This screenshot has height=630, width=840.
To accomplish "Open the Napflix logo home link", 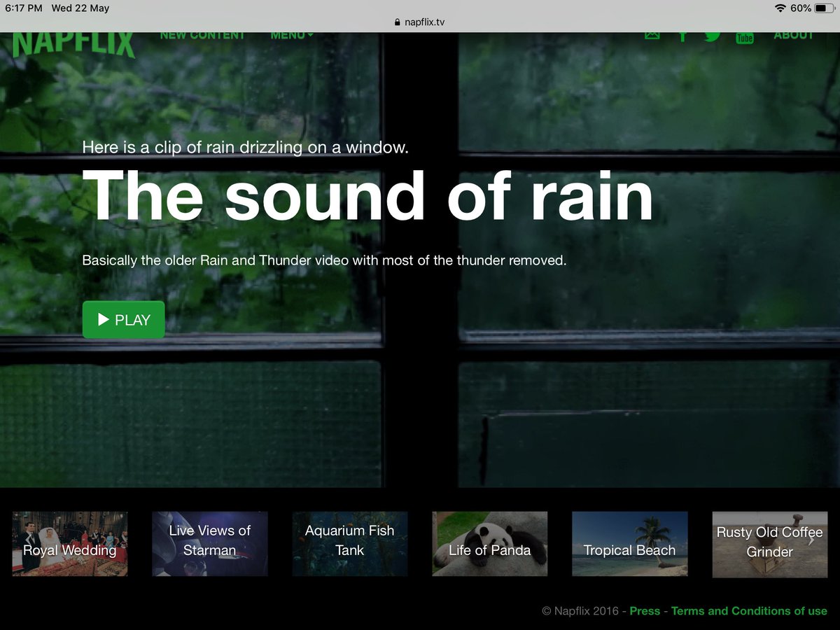I will tap(73, 45).
